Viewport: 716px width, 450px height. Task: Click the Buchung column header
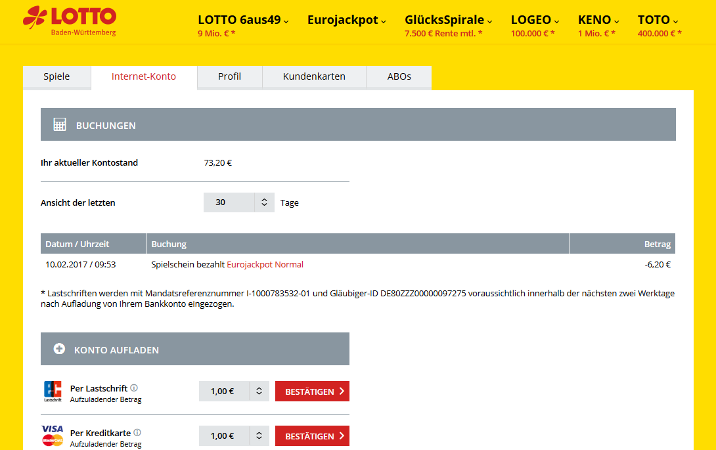tap(358, 244)
